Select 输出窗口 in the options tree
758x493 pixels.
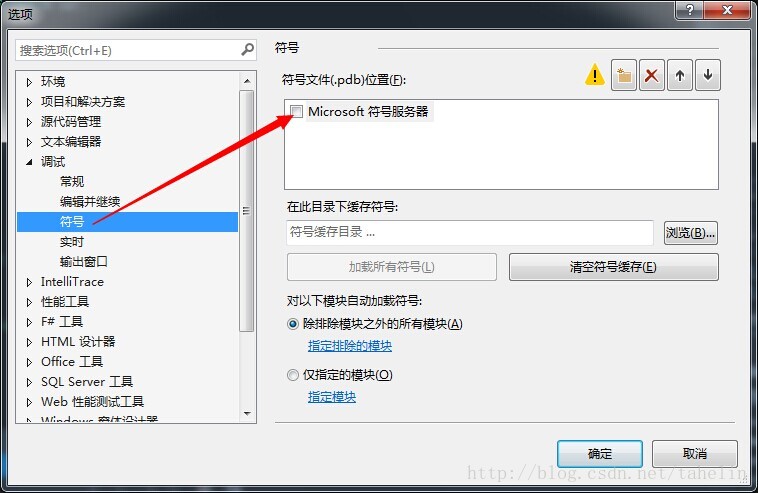[84, 261]
